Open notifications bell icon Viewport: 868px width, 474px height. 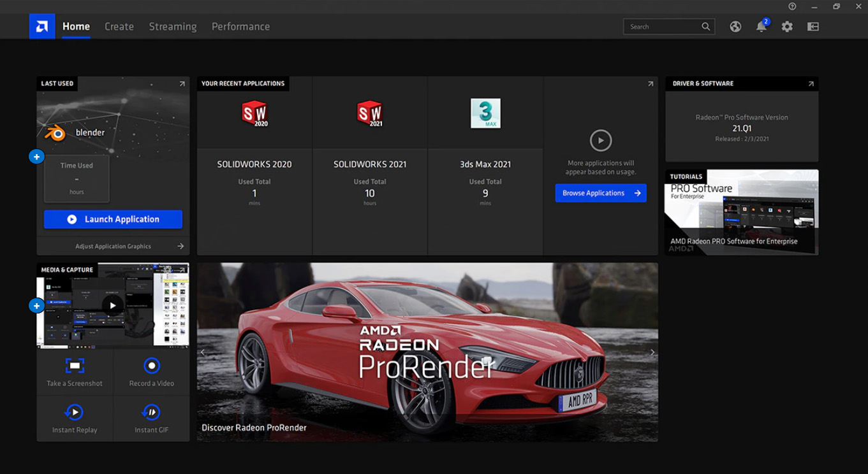[761, 27]
